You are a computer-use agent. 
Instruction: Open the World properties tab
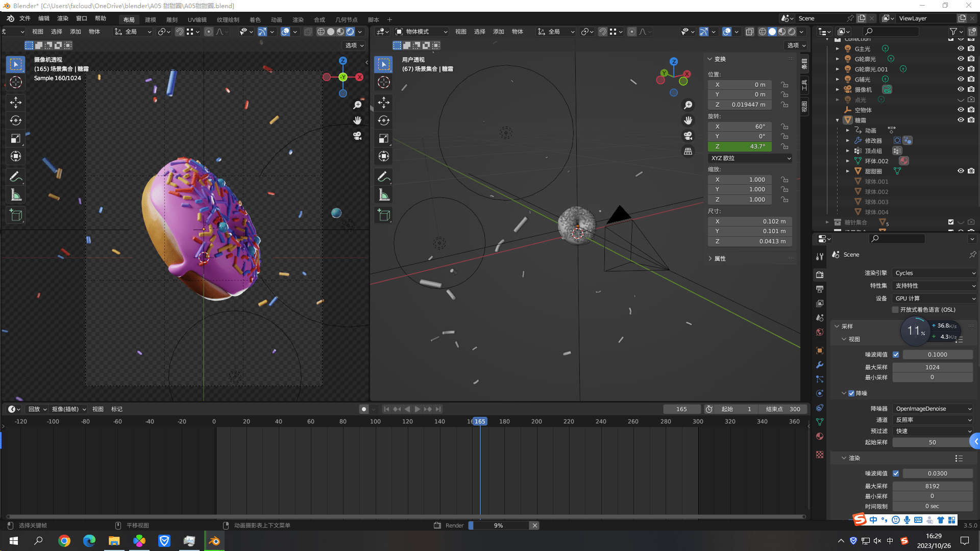point(820,332)
